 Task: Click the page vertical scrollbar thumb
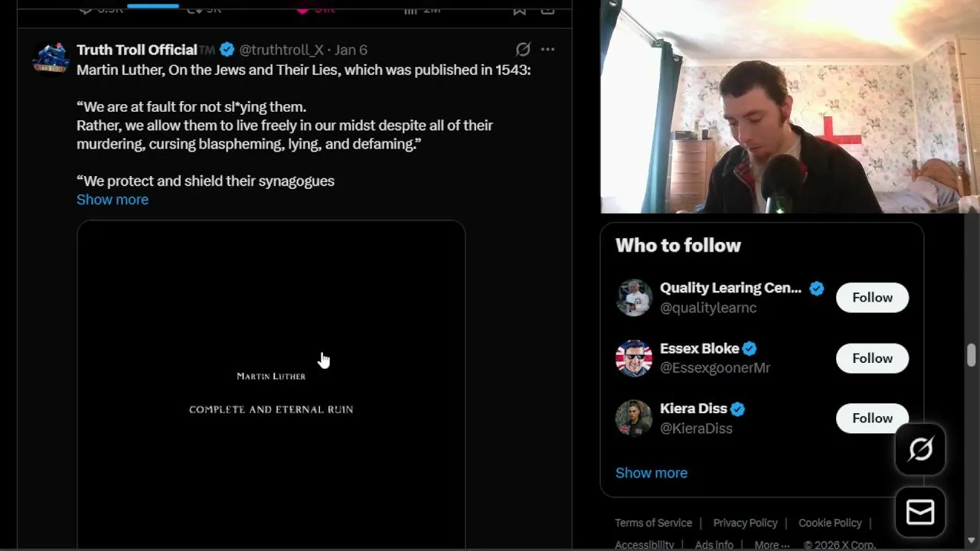click(x=972, y=355)
